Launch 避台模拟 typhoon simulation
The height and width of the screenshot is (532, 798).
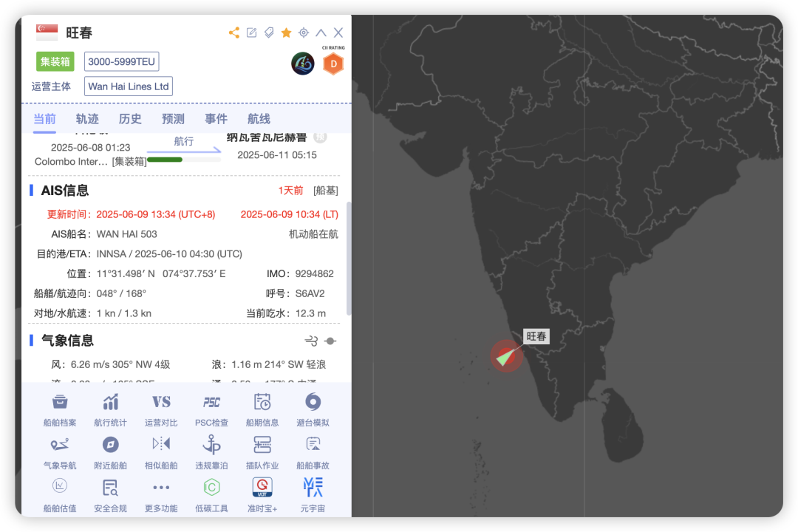[313, 410]
